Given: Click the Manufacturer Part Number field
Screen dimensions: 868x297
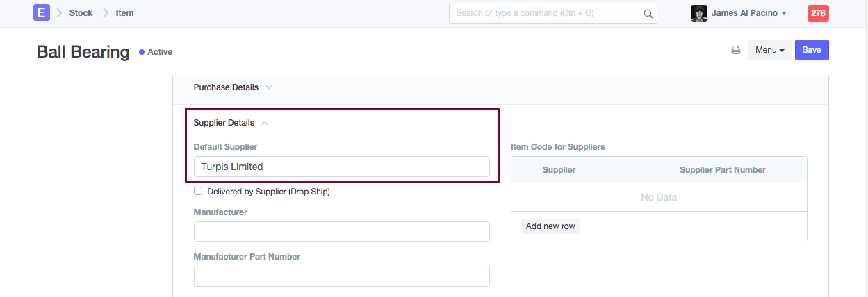Looking at the screenshot, I should coord(341,276).
